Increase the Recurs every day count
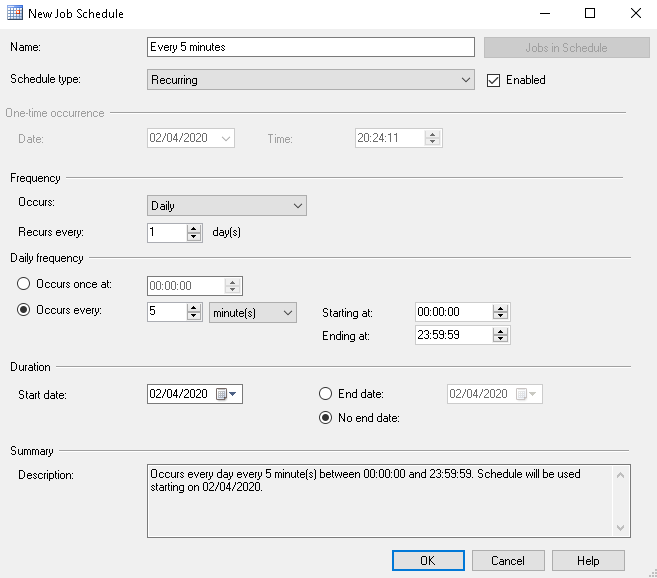This screenshot has height=578, width=657. (x=194, y=227)
